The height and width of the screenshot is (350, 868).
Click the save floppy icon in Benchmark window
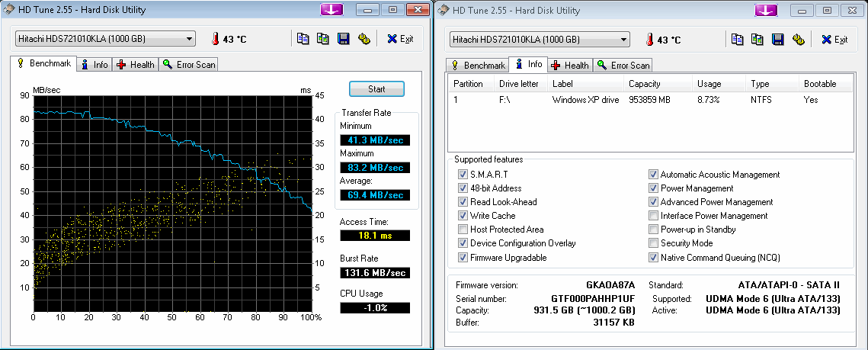(343, 39)
